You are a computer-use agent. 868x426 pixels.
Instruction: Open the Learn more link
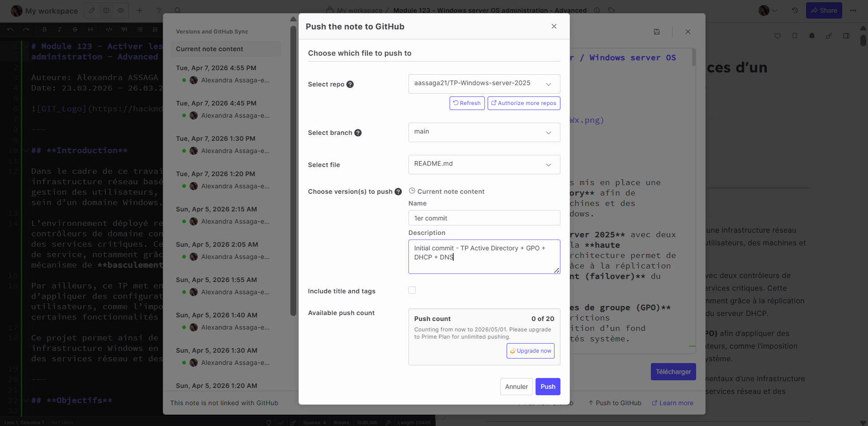tap(673, 403)
